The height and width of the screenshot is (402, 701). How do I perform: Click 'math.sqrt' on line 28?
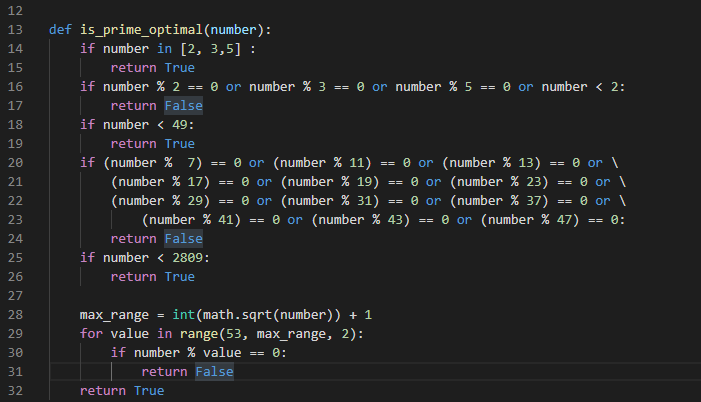click(237, 315)
